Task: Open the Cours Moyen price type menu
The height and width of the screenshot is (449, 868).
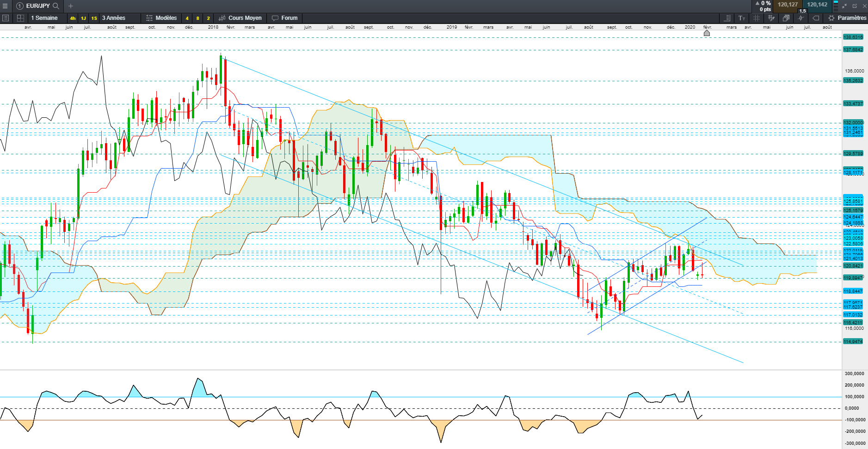Action: (240, 18)
